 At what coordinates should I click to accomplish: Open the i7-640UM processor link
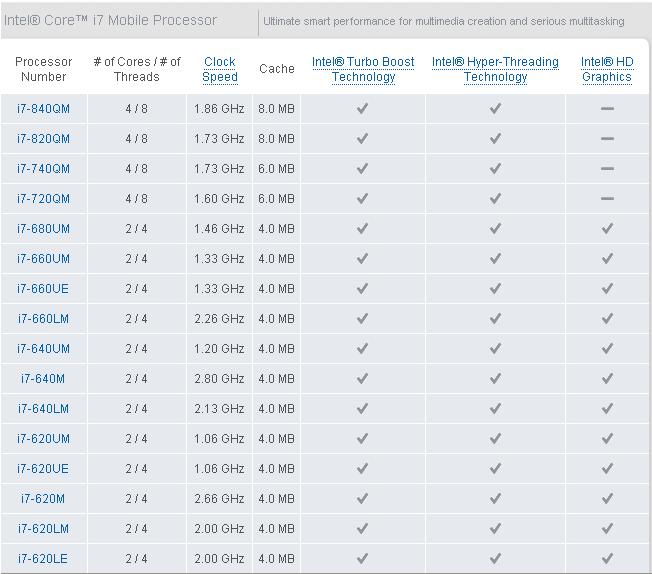click(43, 349)
